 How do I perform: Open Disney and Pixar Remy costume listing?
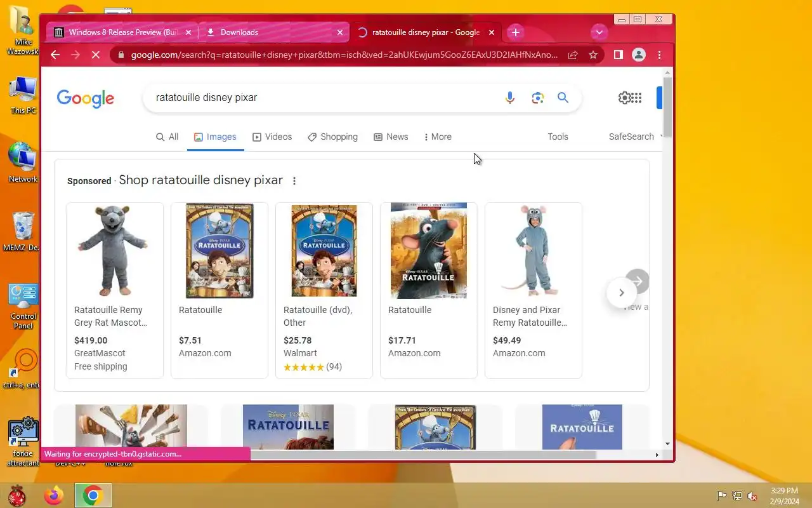coord(534,290)
